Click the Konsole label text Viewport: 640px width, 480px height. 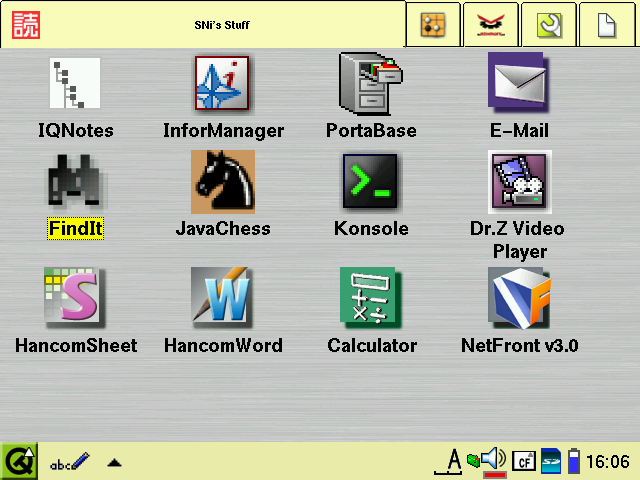point(371,228)
